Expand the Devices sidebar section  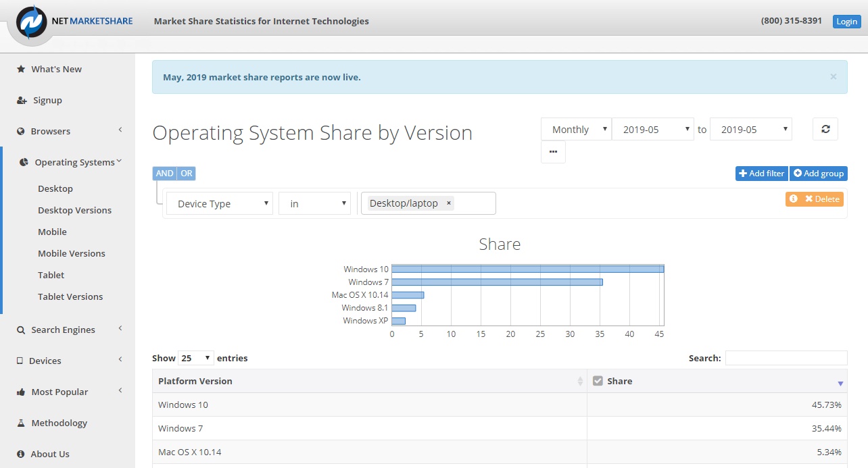pos(120,359)
